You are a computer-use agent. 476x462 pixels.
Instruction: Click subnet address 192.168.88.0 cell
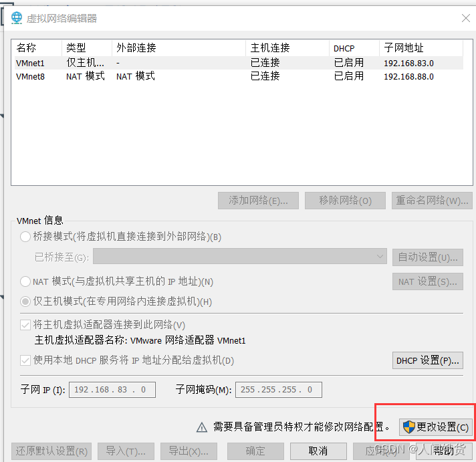(408, 76)
